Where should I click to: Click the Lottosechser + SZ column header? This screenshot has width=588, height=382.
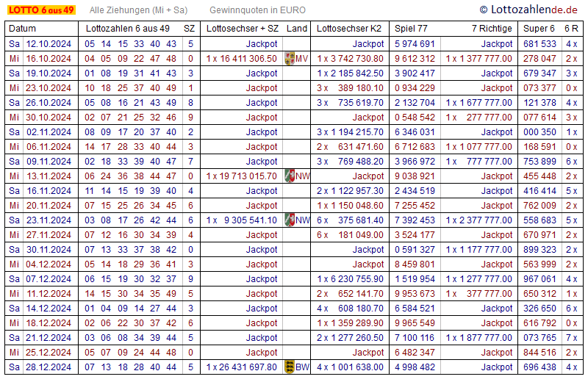click(x=243, y=28)
